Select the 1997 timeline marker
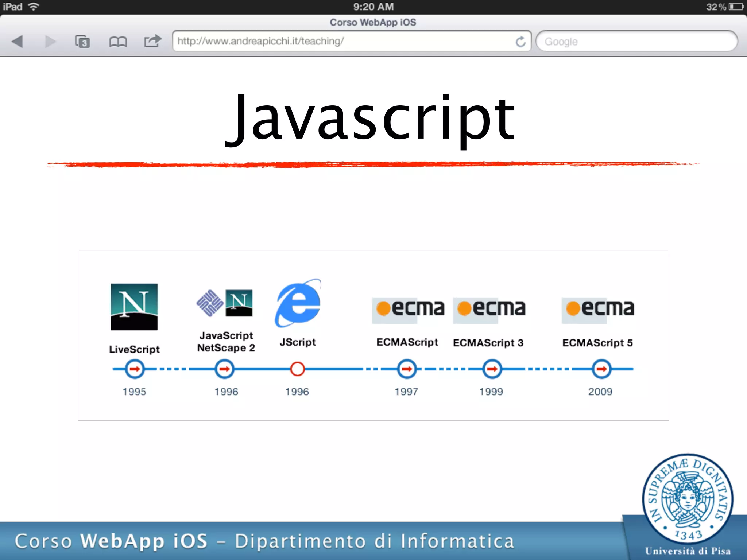 click(x=407, y=369)
